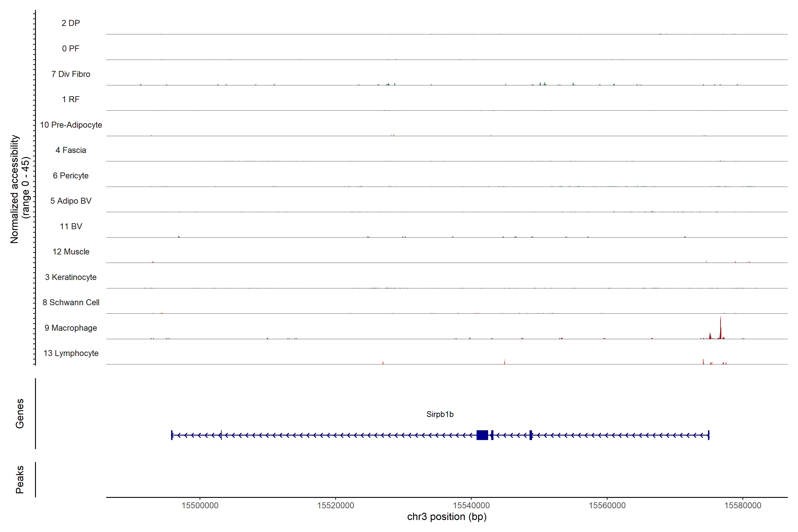
Task: Click the chr3 position (bp) axis title
Action: 446,517
